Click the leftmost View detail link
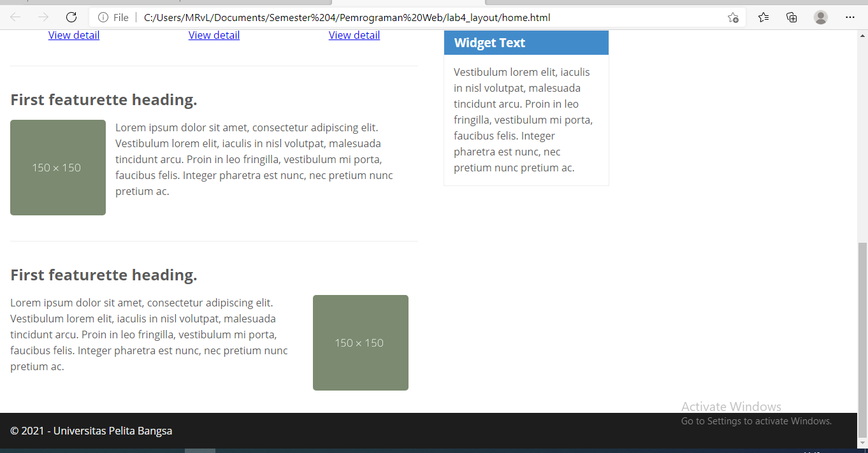 [x=73, y=35]
